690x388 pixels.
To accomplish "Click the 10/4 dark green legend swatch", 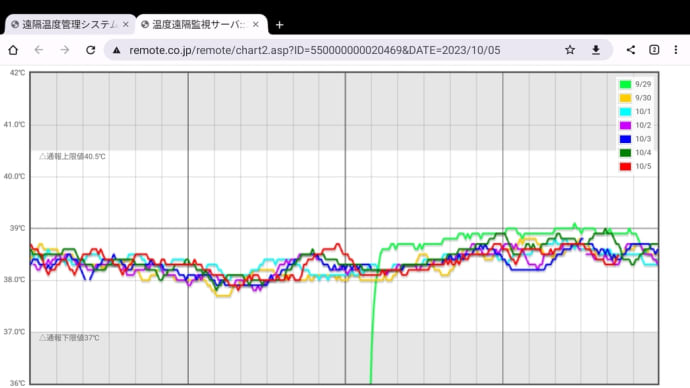I will coord(625,153).
